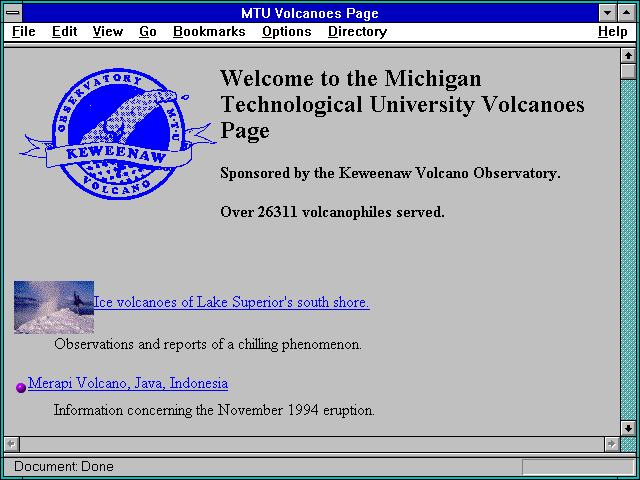The image size is (640, 480).
Task: Click the Welcome to Michigan Technological University heading
Action: [402, 104]
